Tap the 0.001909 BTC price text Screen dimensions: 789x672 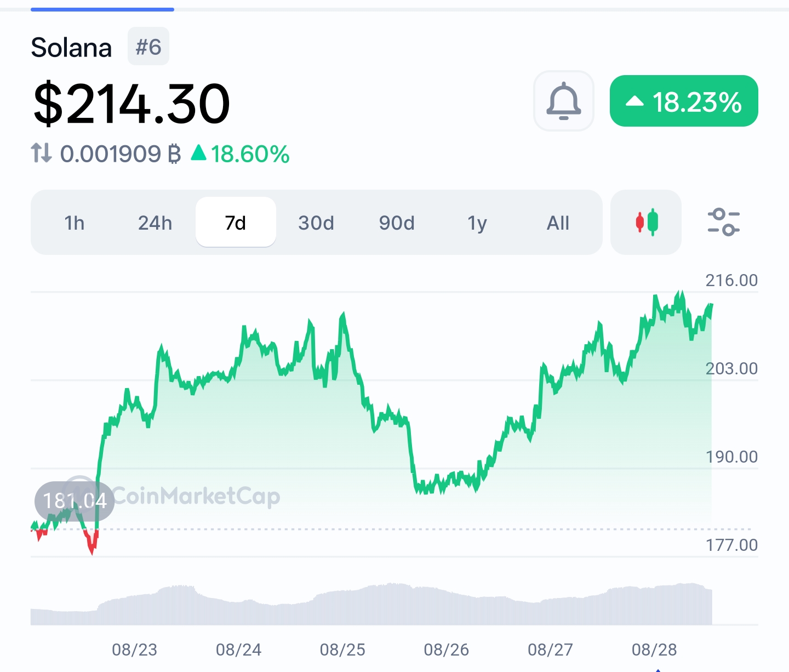click(x=121, y=154)
